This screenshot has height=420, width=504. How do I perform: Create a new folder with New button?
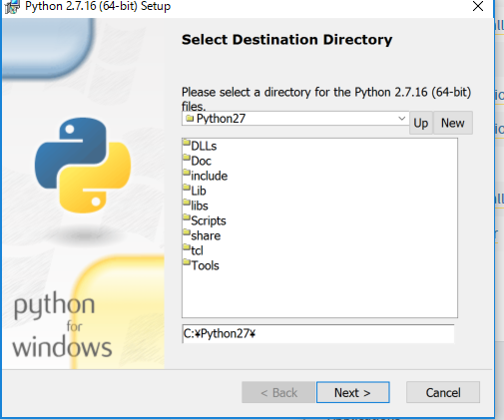tap(453, 123)
